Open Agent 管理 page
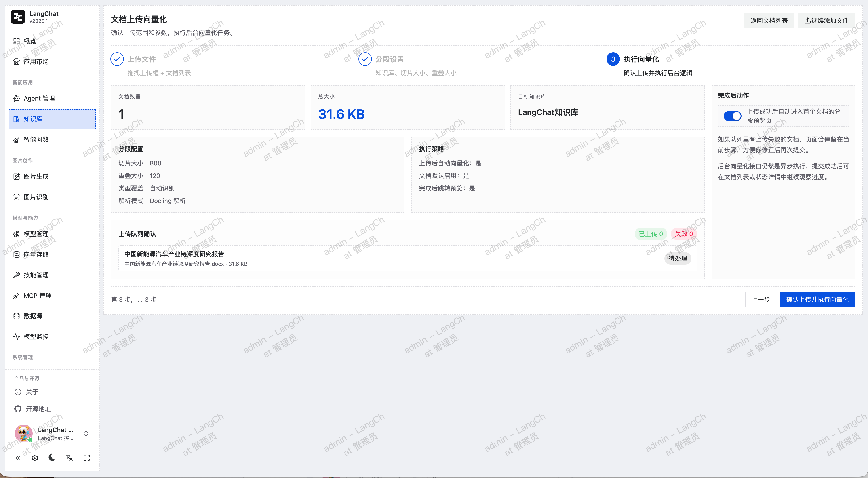The image size is (868, 478). [x=52, y=98]
